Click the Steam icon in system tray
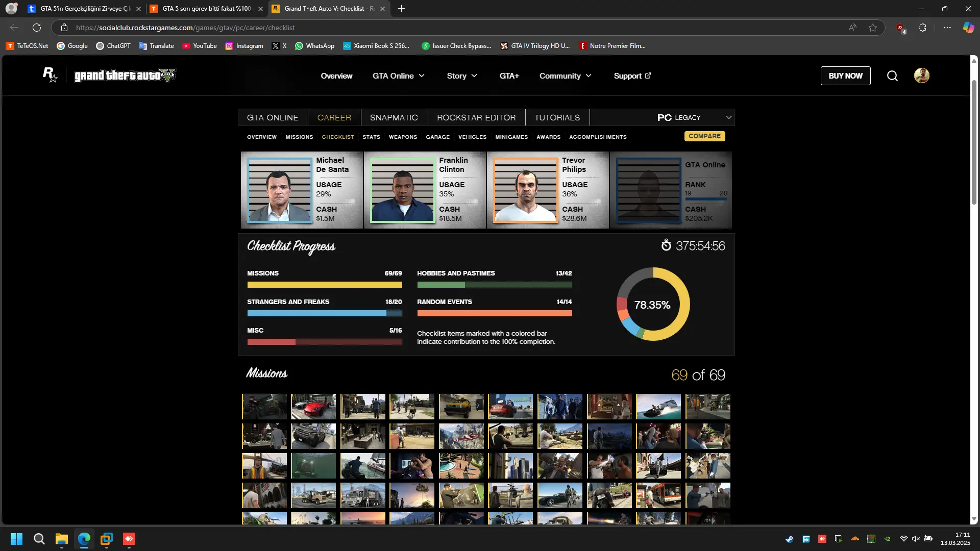Viewport: 980px width, 551px height. point(789,539)
